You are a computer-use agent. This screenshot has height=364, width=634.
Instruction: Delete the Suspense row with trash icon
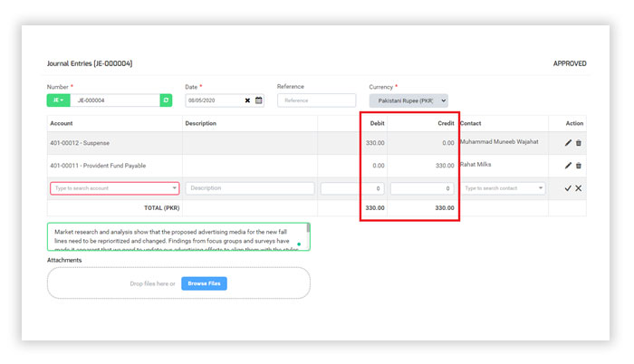point(579,143)
